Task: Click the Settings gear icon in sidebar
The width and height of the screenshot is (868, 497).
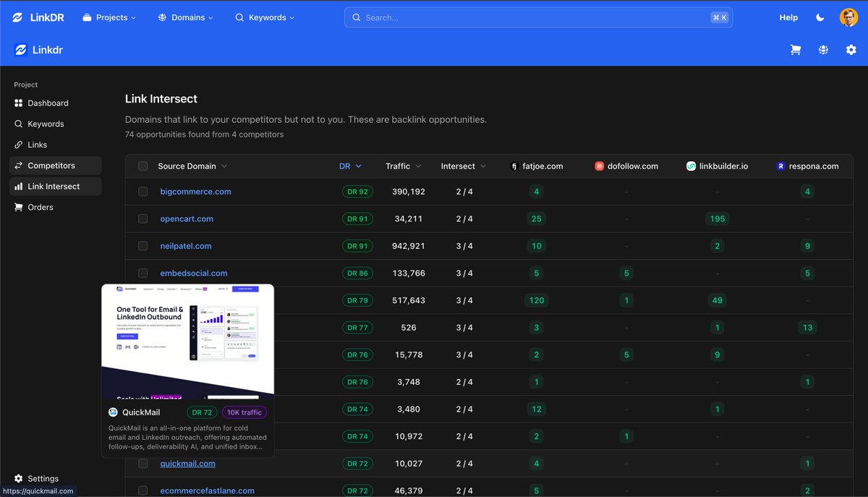Action: (19, 479)
